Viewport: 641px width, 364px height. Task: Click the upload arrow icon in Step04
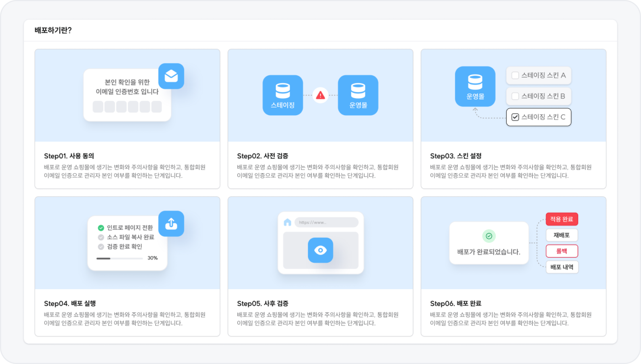click(171, 224)
